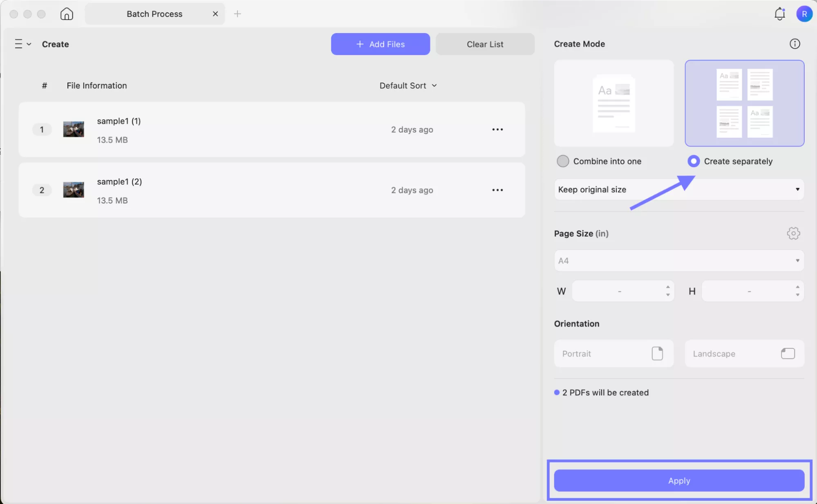Increase width using the W stepper arrow
Image resolution: width=817 pixels, height=504 pixels.
point(668,288)
